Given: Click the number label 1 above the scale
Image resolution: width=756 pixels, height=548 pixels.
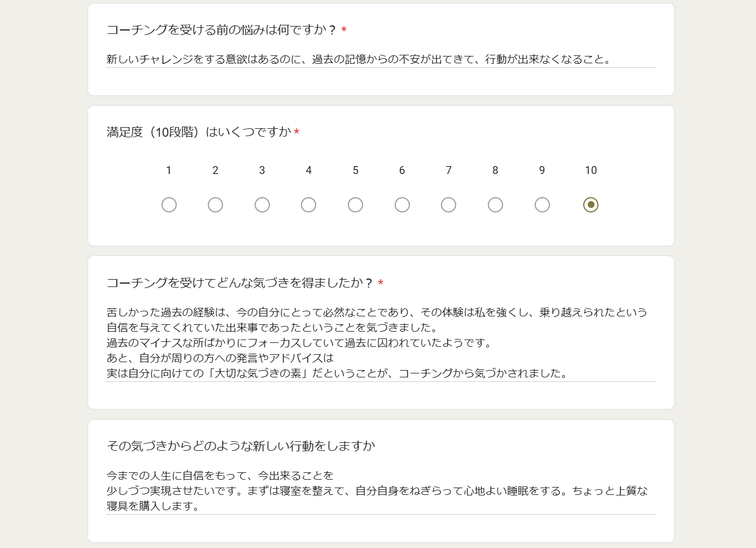Looking at the screenshot, I should (169, 171).
